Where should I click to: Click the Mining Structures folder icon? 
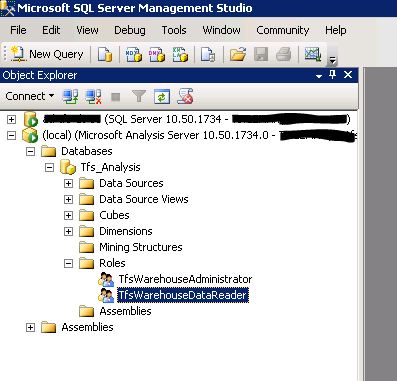[x=87, y=247]
